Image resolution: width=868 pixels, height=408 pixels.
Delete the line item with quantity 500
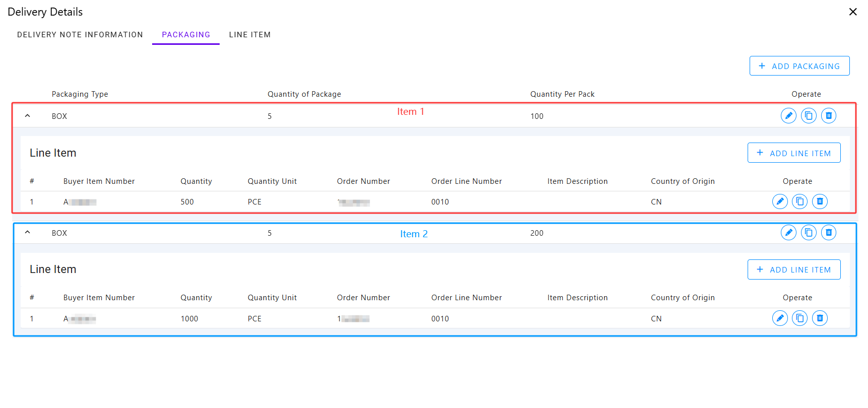[x=820, y=201]
